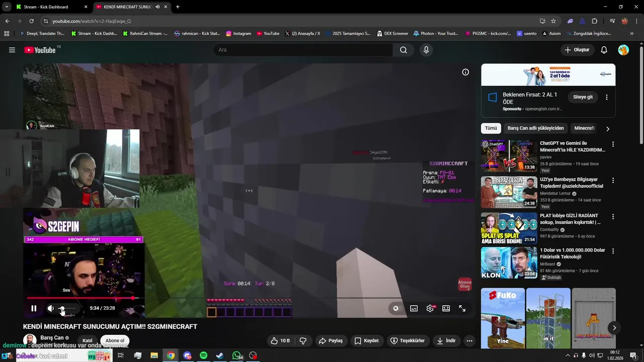Screen dimensions: 644x362
Task: Open the FuKo Shorts thumbnail
Action: [503, 318]
